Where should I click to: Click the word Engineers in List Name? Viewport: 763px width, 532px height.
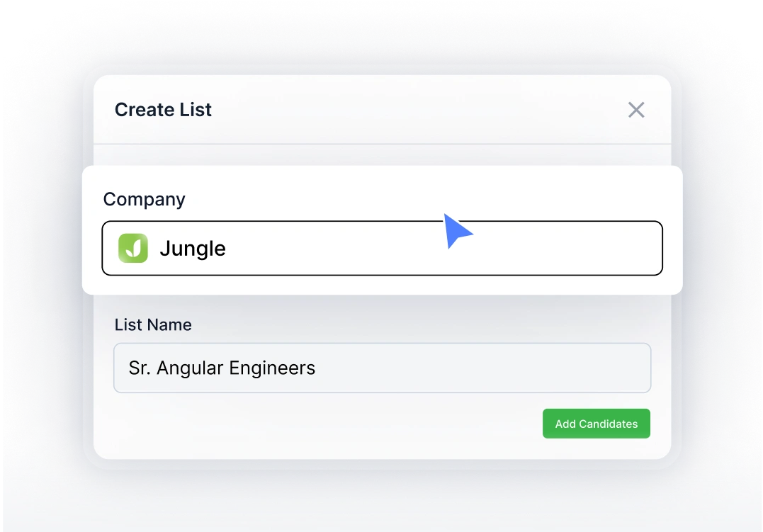[273, 368]
